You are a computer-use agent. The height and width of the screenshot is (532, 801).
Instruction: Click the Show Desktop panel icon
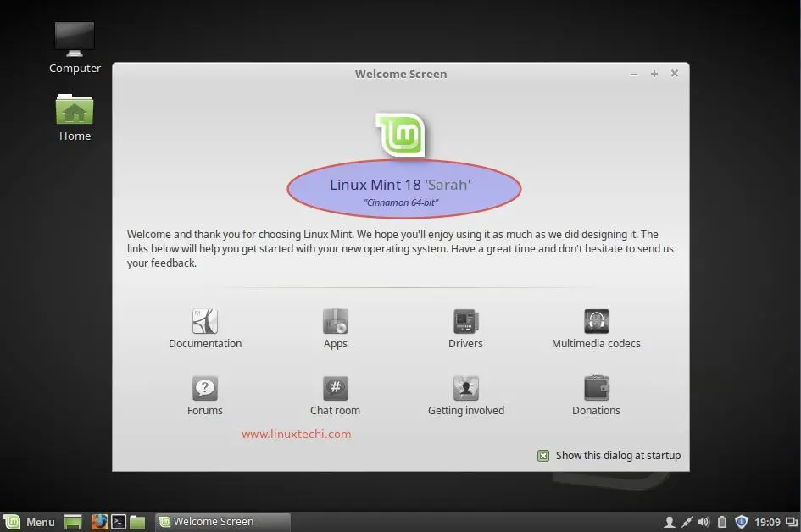(x=73, y=522)
